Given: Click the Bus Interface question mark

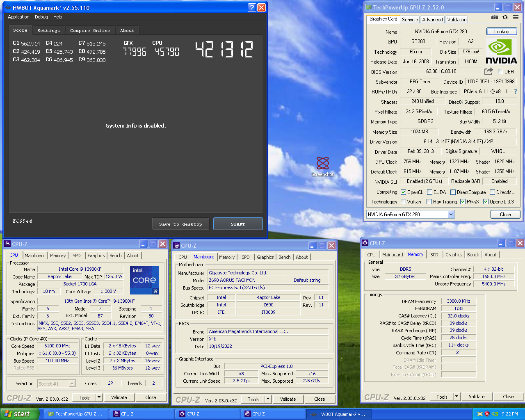Looking at the screenshot, I should pos(516,91).
